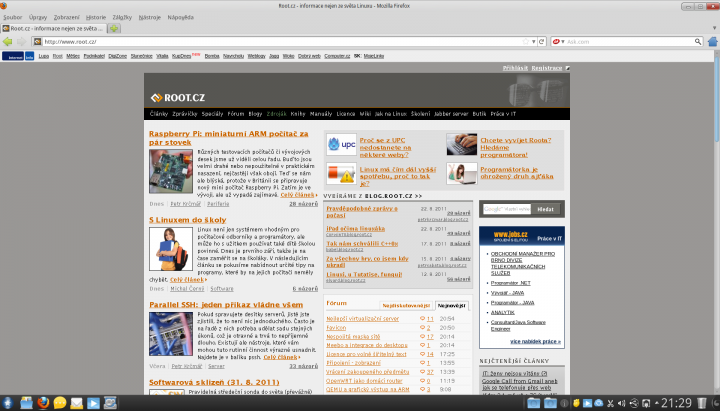Open the blue media player taskbar icon
720x411 pixels.
[x=93, y=403]
